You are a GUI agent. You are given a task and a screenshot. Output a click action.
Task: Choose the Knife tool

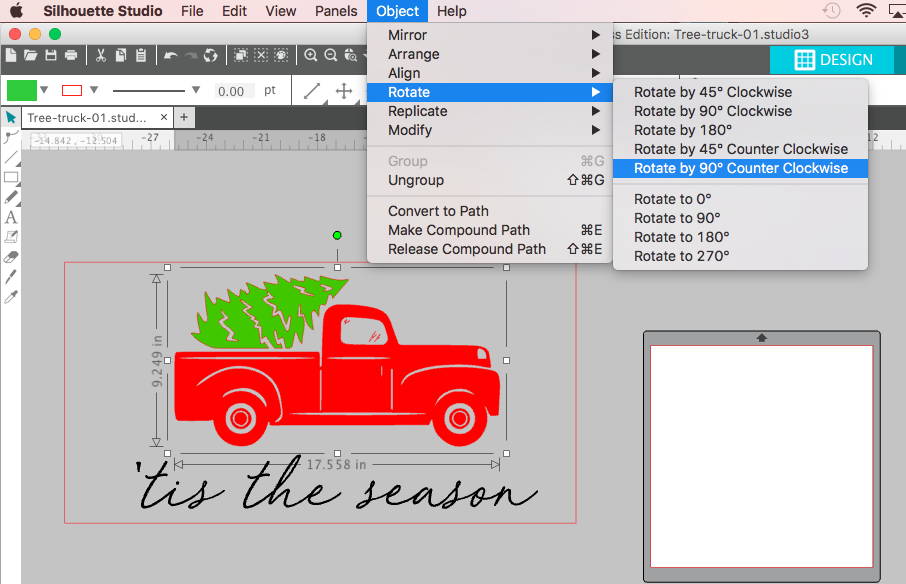10,277
